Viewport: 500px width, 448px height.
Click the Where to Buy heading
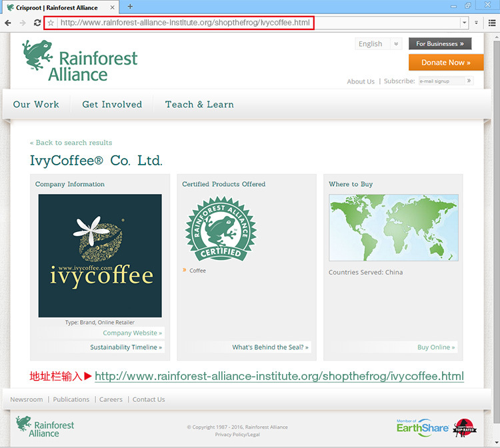351,184
